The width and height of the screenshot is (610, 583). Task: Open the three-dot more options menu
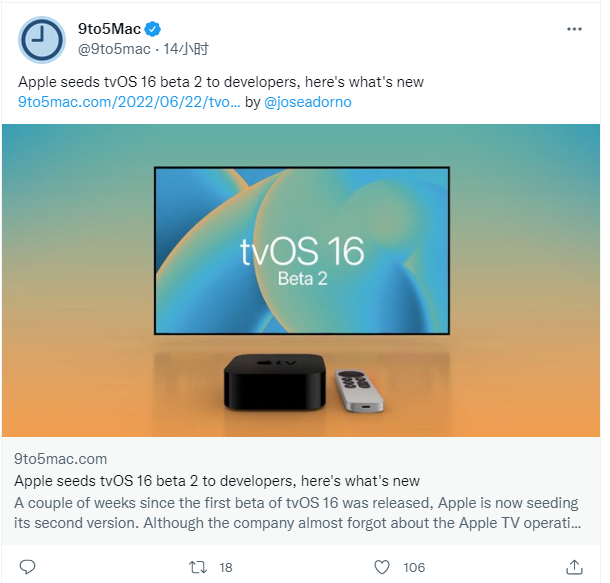[x=574, y=29]
